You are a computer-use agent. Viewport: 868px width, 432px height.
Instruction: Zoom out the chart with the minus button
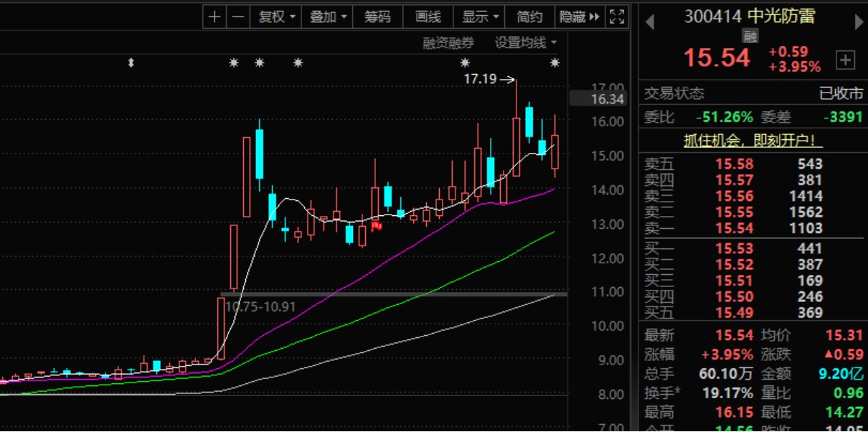238,17
